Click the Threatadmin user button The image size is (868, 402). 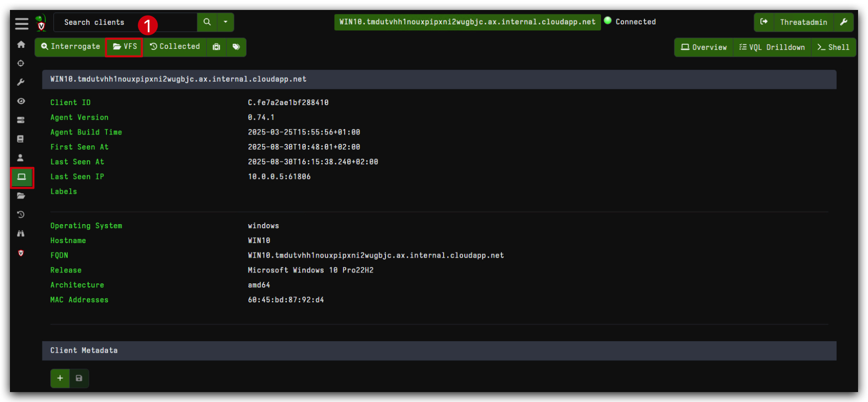coord(804,22)
